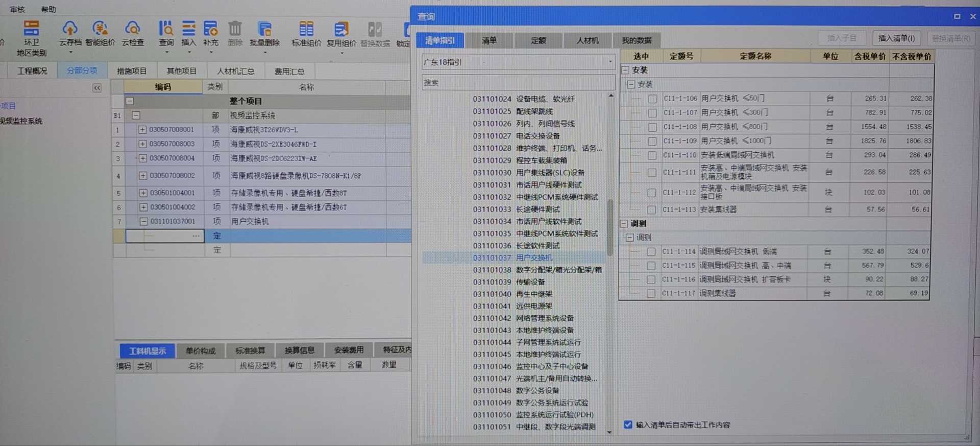Click the 插入子目 button
Image resolution: width=980 pixels, height=446 pixels.
pyautogui.click(x=842, y=38)
